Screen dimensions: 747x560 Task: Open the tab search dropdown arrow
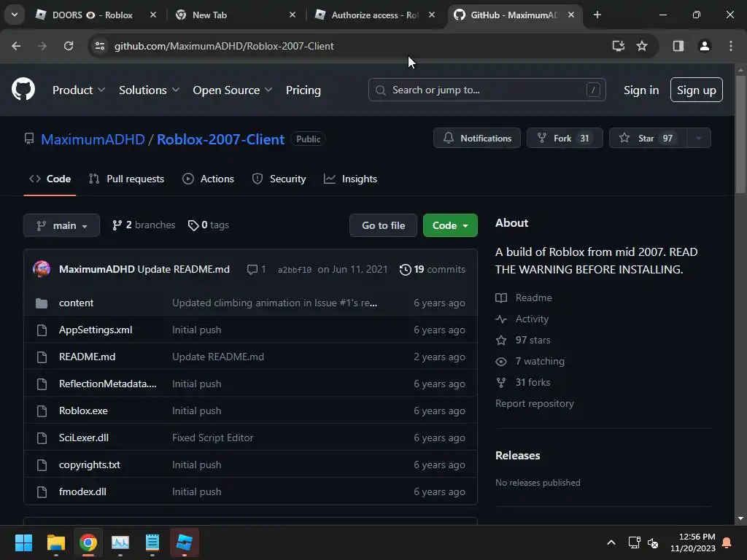tap(15, 15)
